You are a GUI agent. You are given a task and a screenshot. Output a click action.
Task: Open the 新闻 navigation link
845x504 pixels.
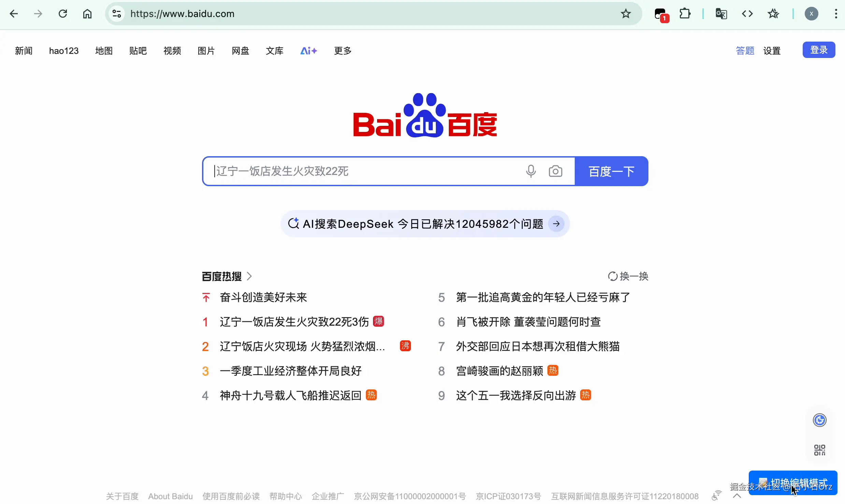(x=24, y=51)
